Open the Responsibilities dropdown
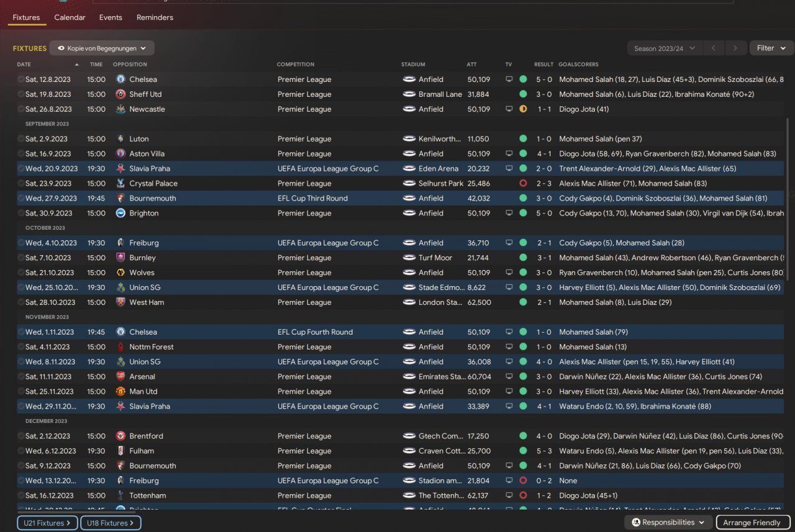Screen dimensions: 795x532 click(668, 523)
